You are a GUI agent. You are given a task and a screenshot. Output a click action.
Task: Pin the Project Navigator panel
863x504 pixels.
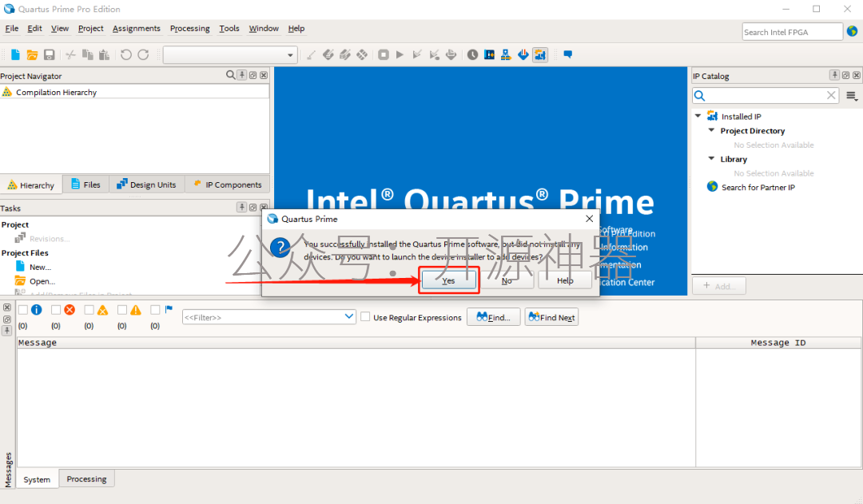[241, 75]
